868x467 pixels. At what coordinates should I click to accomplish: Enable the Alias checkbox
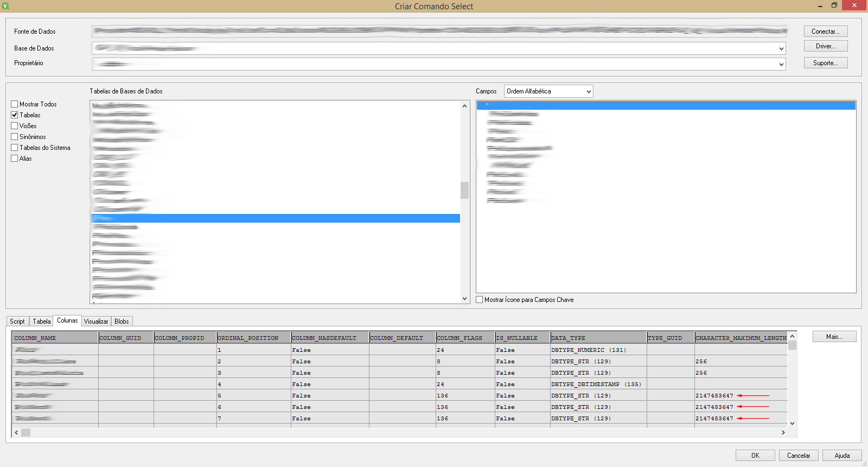click(x=15, y=159)
